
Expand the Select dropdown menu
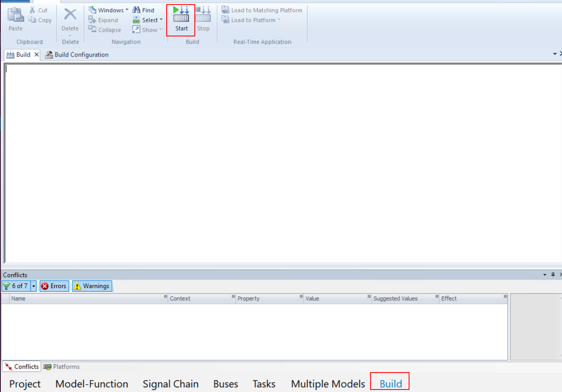pyautogui.click(x=148, y=20)
